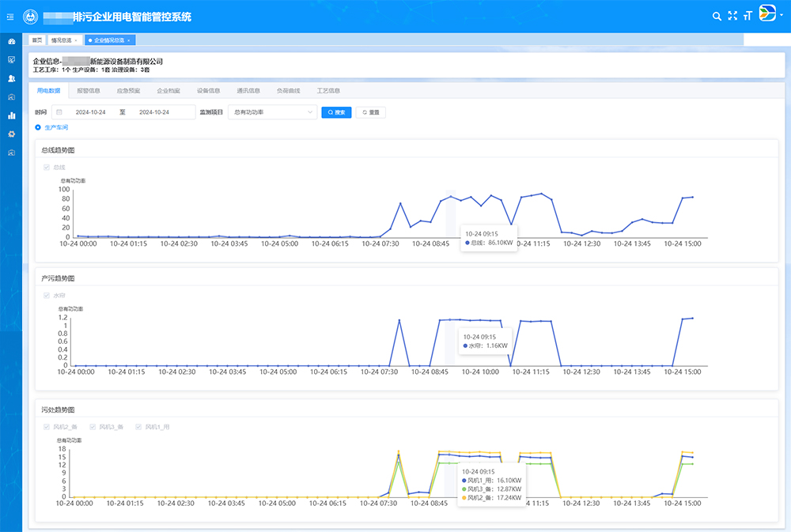Switch to the 负荷曲线 tab
The width and height of the screenshot is (791, 532).
coord(288,91)
